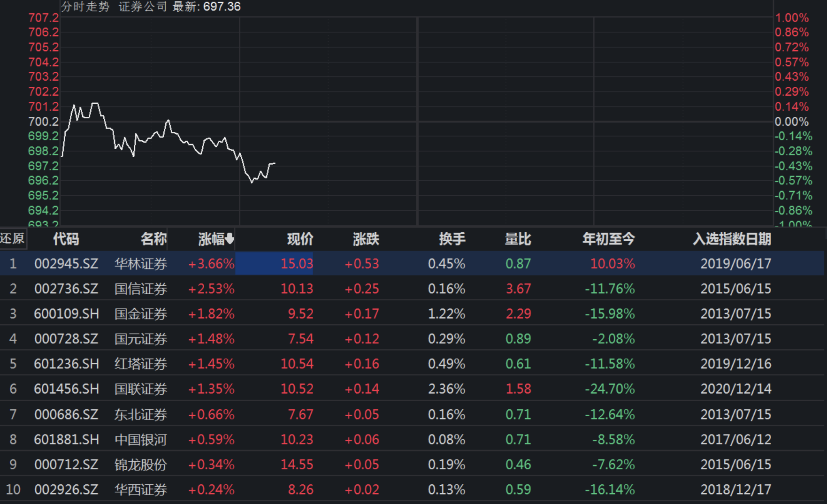Click 华西证券 price 8.26
Image resolution: width=827 pixels, height=504 pixels.
click(x=300, y=489)
